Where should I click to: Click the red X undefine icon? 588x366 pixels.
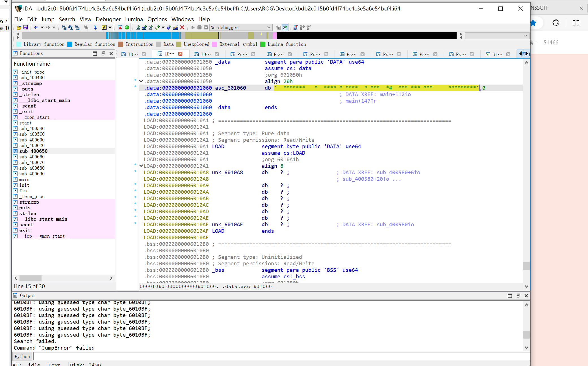(182, 27)
